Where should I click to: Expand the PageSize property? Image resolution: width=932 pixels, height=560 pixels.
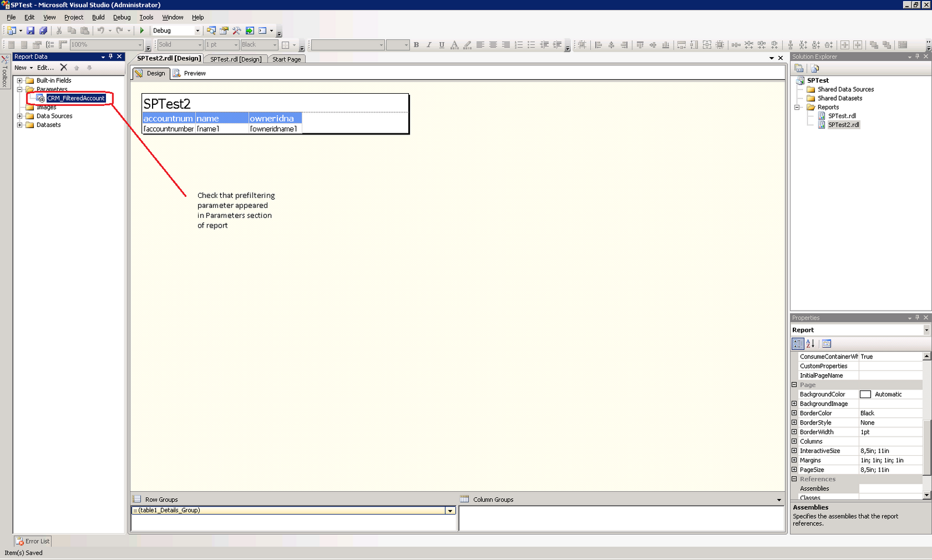click(x=794, y=470)
